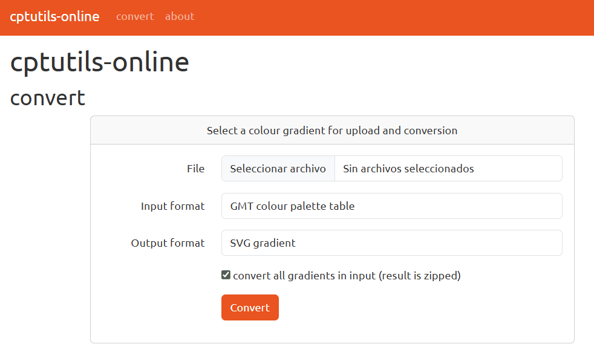Click the 'convert' page subheading
Image resolution: width=594 pixels, height=364 pixels.
point(48,97)
